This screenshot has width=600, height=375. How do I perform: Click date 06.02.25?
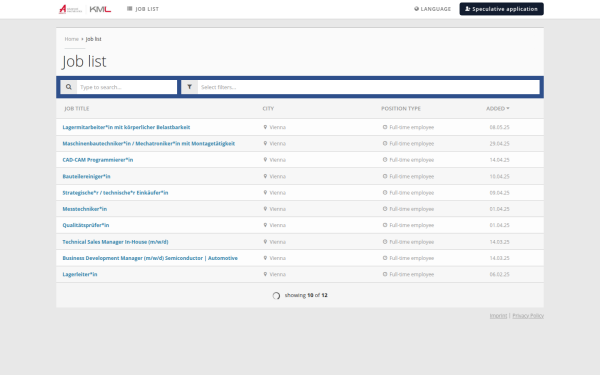(499, 274)
